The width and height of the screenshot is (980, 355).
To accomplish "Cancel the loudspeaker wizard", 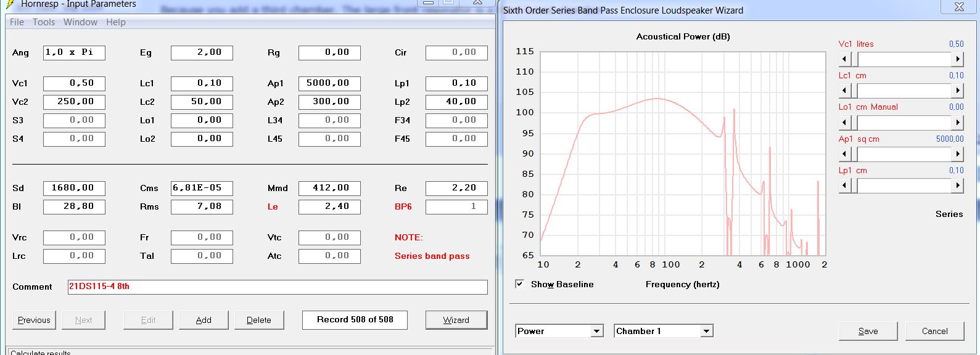I will click(x=935, y=331).
